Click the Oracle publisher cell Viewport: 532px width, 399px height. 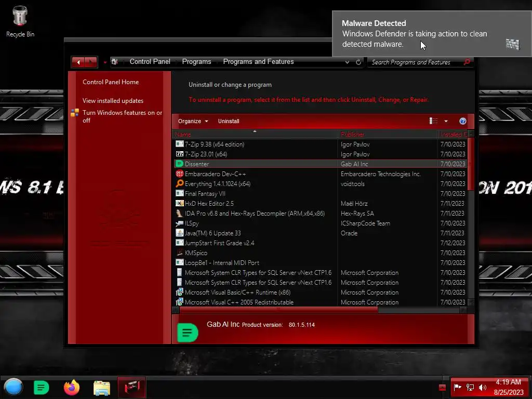(349, 233)
